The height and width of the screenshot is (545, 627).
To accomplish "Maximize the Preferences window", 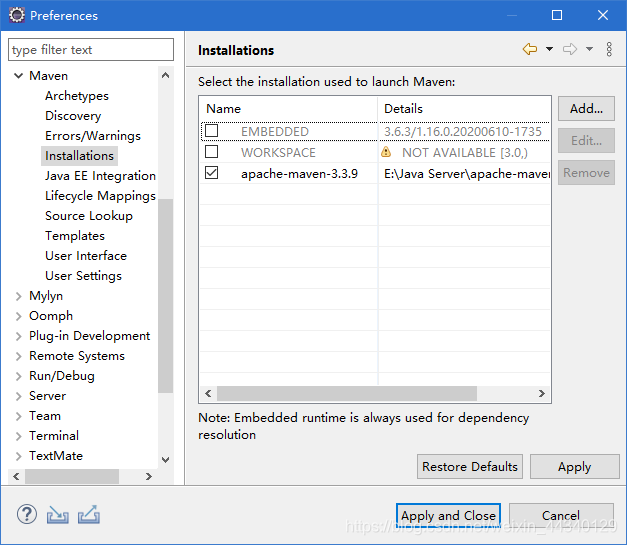I will tap(557, 15).
